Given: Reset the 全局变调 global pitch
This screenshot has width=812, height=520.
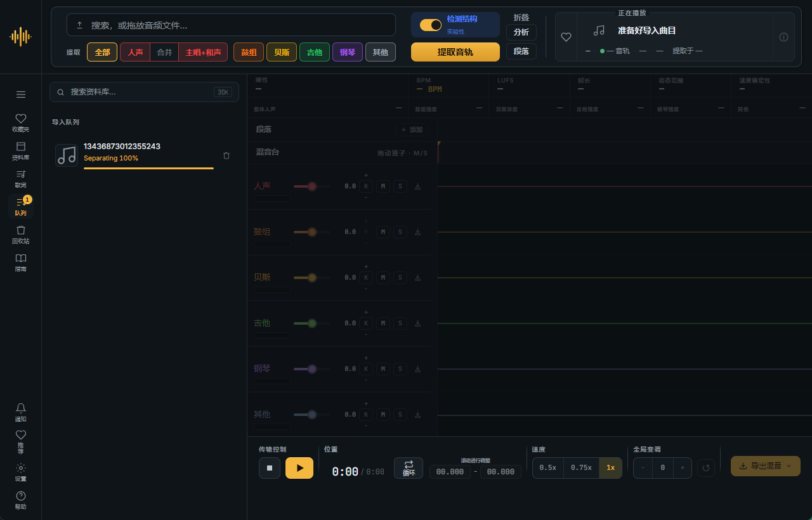Looking at the screenshot, I should [706, 468].
